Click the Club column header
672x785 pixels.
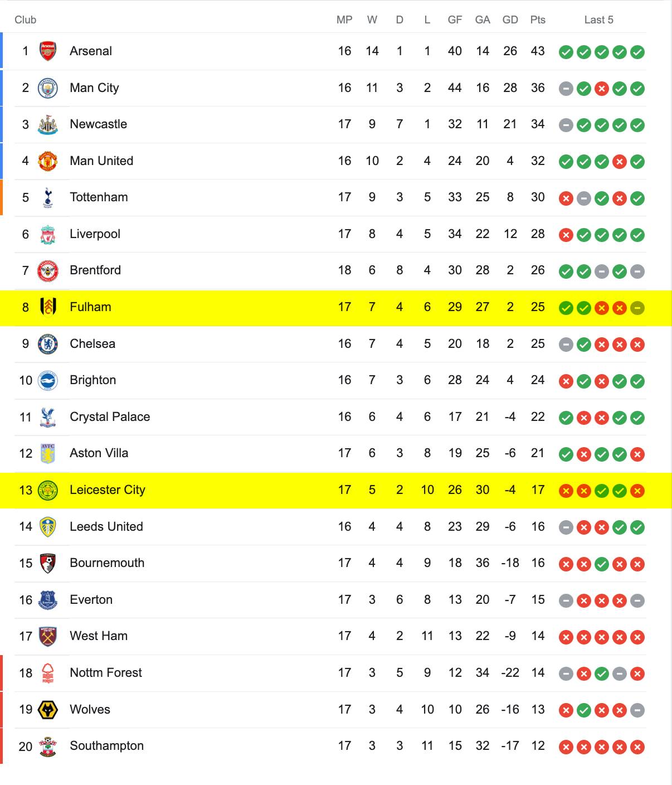click(26, 20)
